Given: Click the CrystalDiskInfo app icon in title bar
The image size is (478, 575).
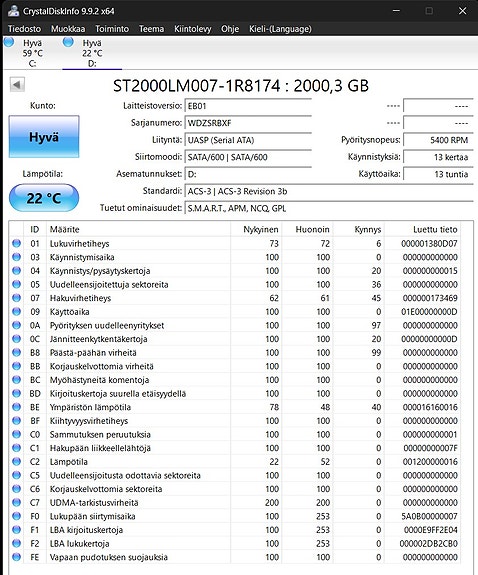Looking at the screenshot, I should click(14, 11).
